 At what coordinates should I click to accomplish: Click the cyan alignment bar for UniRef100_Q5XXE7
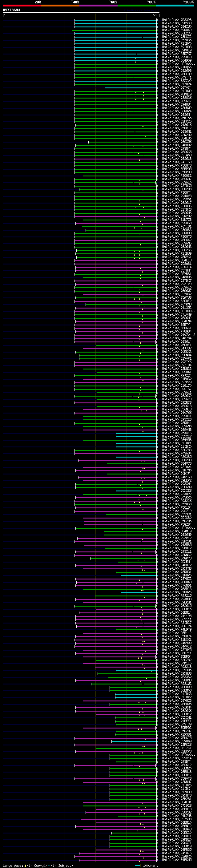(x=137, y=436)
